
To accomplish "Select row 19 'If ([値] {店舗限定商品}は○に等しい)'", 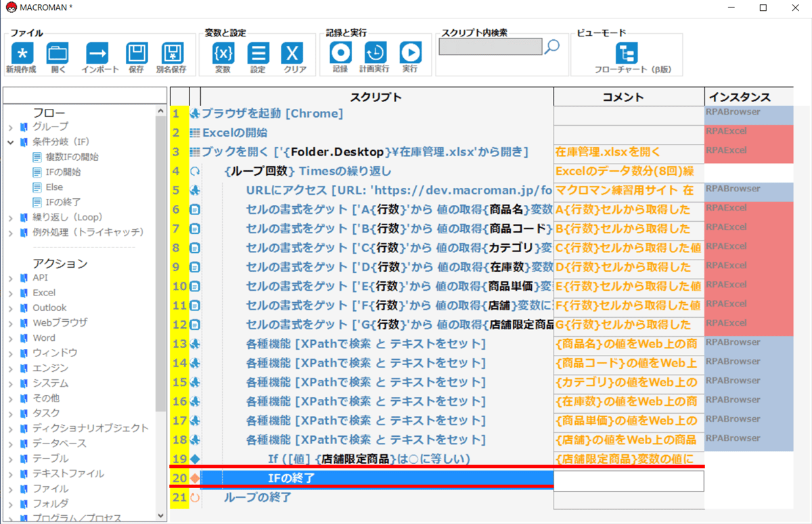I will click(369, 459).
